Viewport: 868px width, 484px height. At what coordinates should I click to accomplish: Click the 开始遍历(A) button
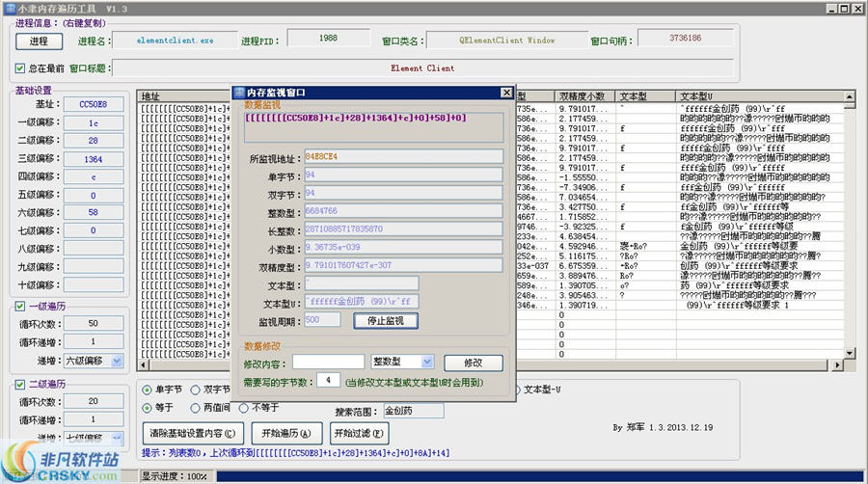click(x=286, y=433)
